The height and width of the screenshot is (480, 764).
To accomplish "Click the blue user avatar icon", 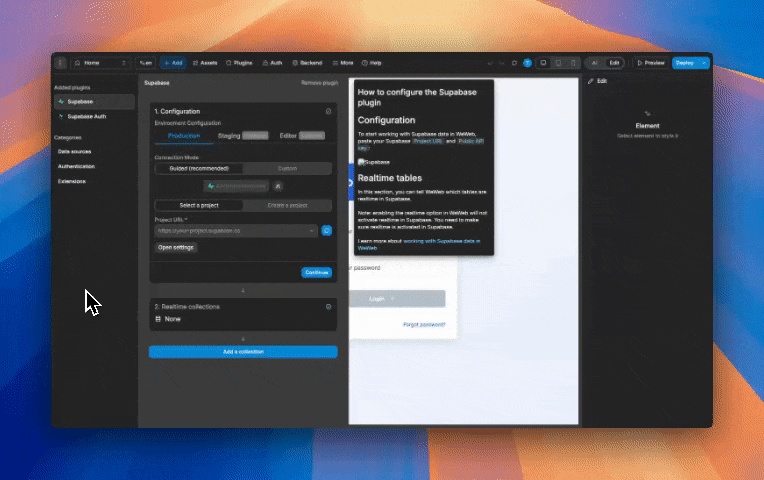I will 527,63.
